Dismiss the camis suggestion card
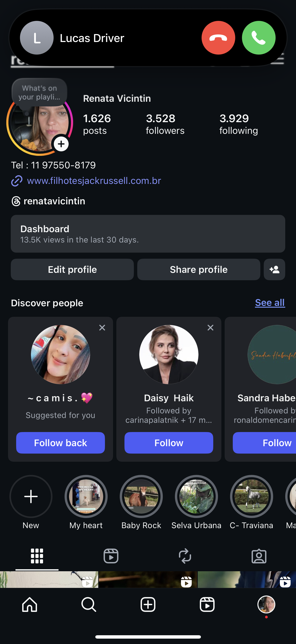Screen dimensions: 296x644 point(102,327)
